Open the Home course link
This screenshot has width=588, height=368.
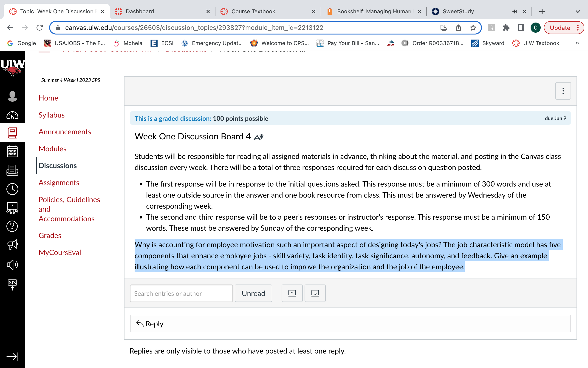(48, 98)
